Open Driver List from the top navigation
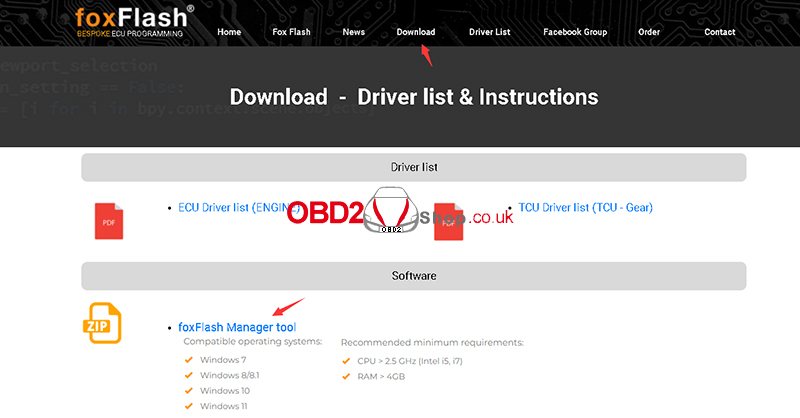 point(489,32)
